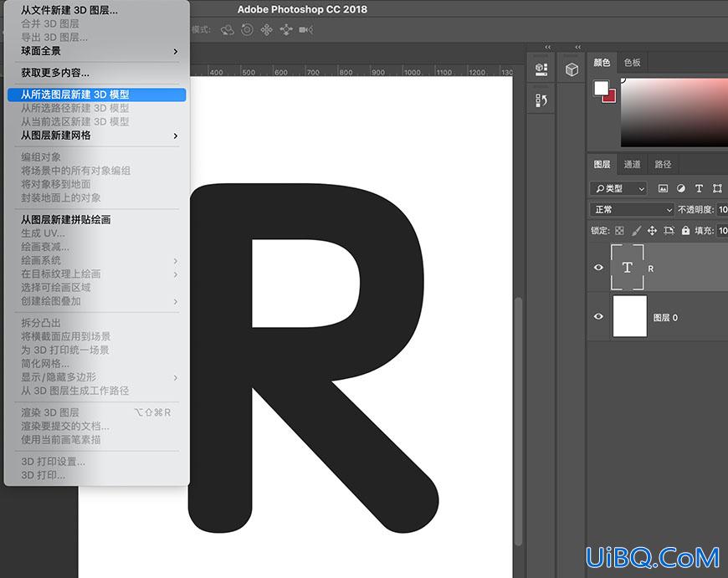Open the 3D properties panel icon
Viewport: 728px width, 578px height.
pyautogui.click(x=541, y=70)
